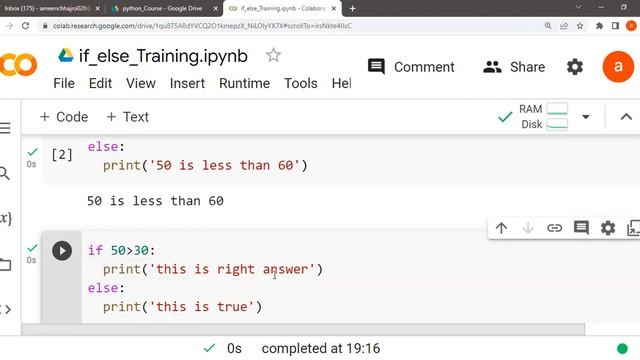
Task: Open Colab settings gear
Action: click(x=575, y=67)
